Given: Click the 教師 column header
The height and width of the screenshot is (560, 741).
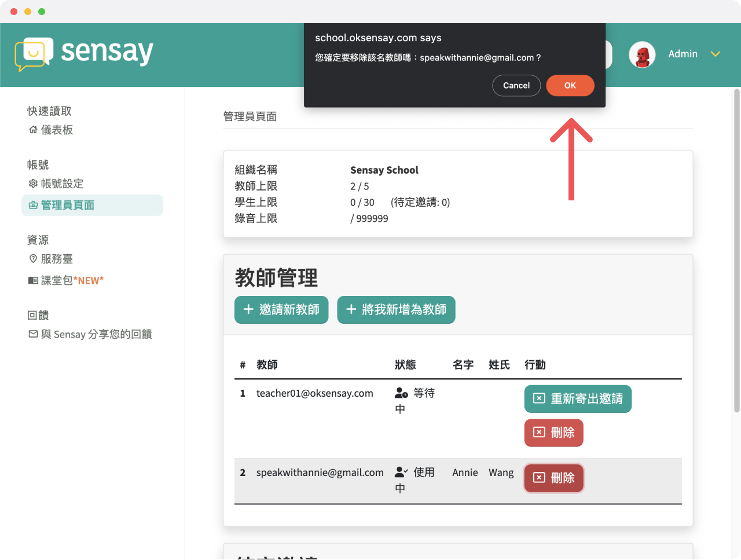Looking at the screenshot, I should [267, 365].
